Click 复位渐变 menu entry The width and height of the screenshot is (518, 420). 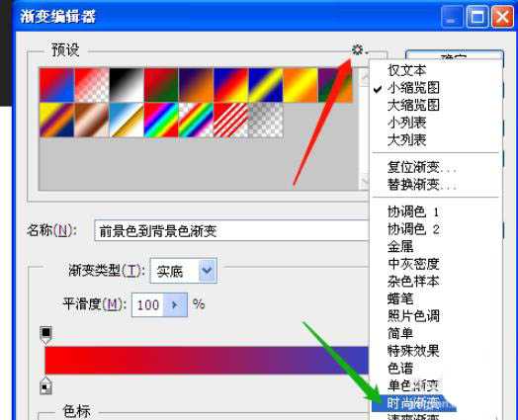422,167
